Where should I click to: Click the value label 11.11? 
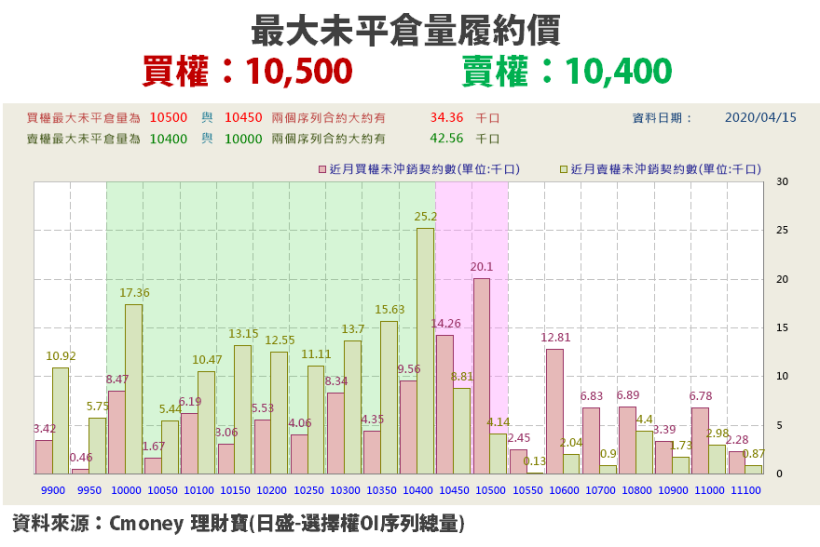click(316, 355)
